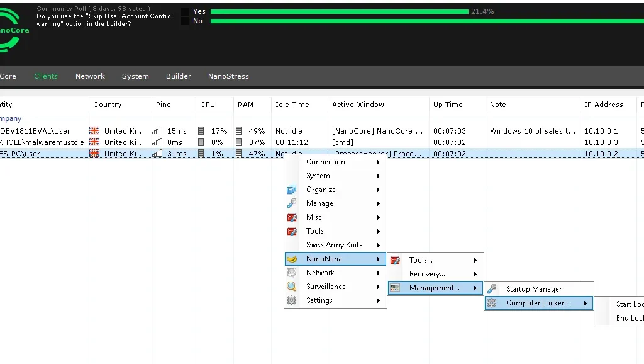This screenshot has height=364, width=644.
Task: Click the note "Windows 10 of sales t..."
Action: coord(533,131)
